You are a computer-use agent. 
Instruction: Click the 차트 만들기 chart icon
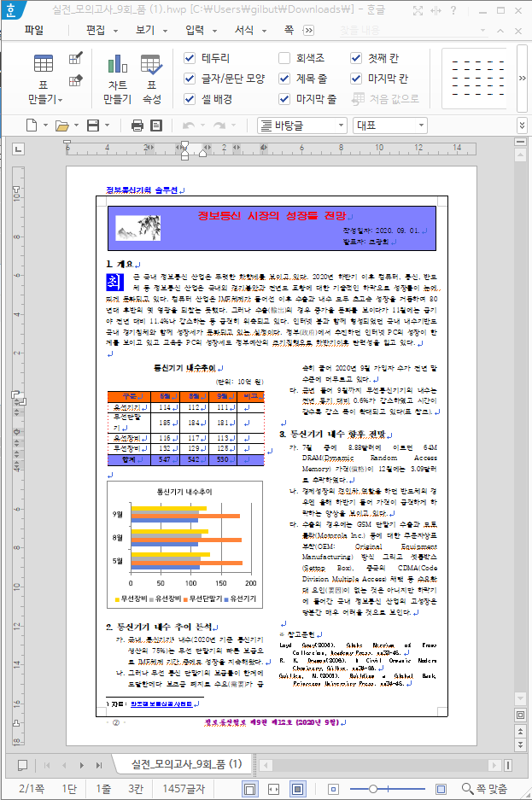(x=117, y=64)
